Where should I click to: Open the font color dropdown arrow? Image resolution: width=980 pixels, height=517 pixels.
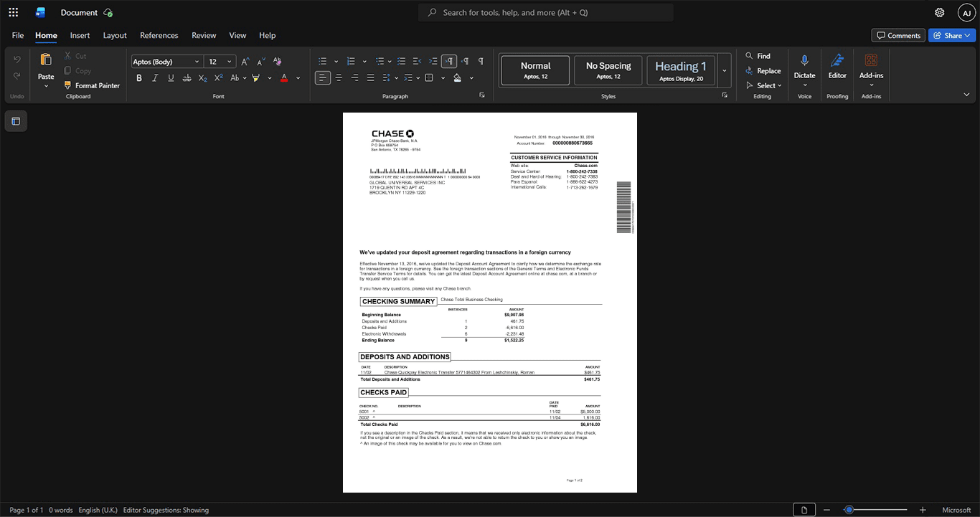point(298,77)
